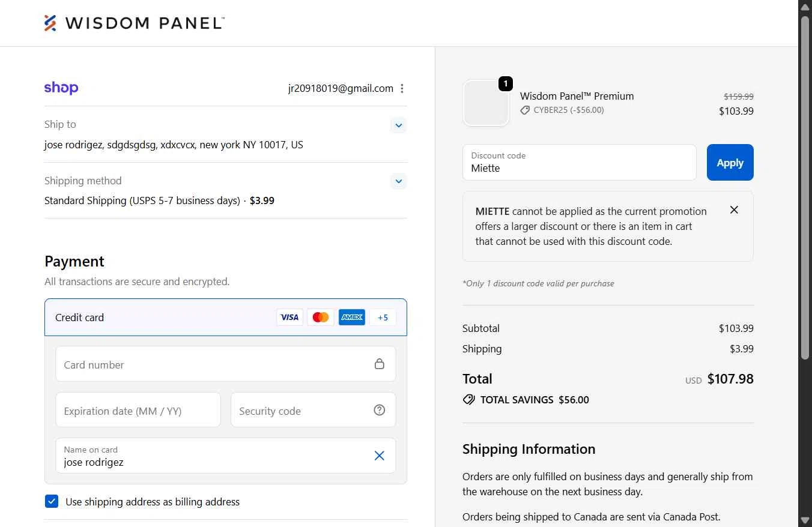Click the Wisdom Panel logo
812x527 pixels.
135,23
